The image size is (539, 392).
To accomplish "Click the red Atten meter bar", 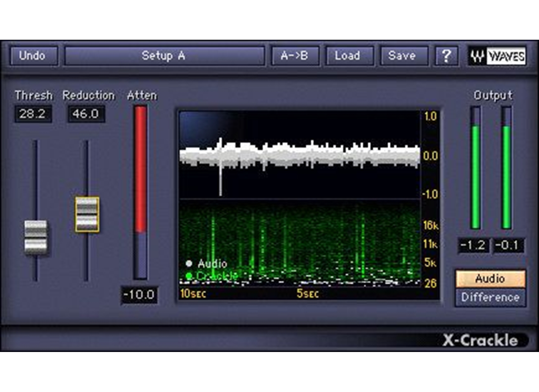I will (140, 169).
